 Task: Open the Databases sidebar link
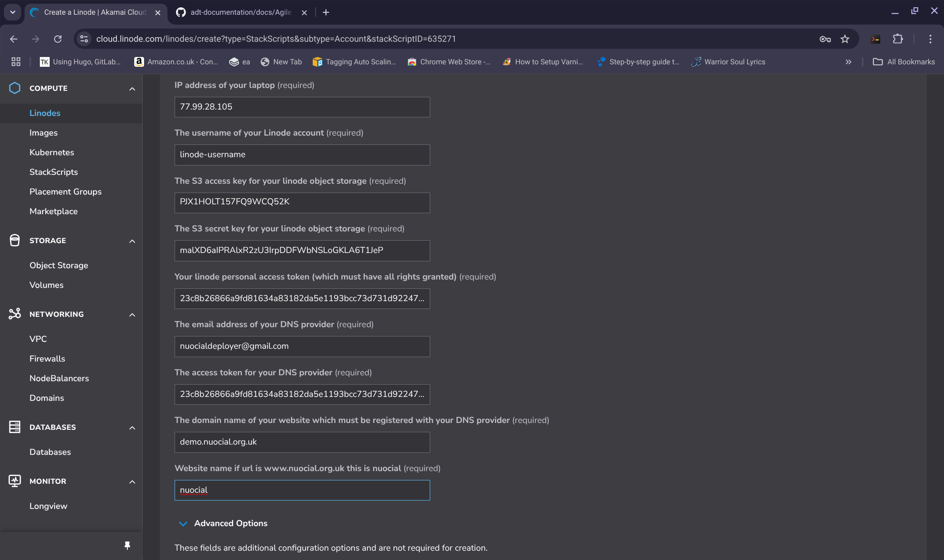(x=50, y=452)
